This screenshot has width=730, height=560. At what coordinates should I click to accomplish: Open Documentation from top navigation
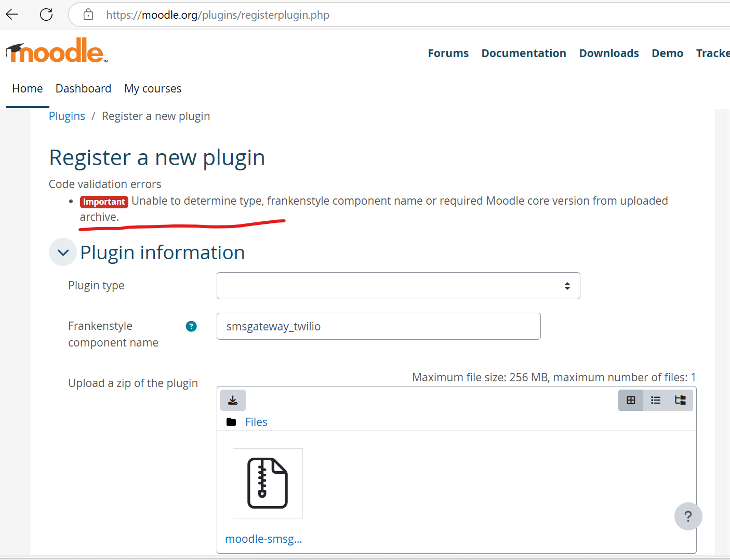pos(524,53)
